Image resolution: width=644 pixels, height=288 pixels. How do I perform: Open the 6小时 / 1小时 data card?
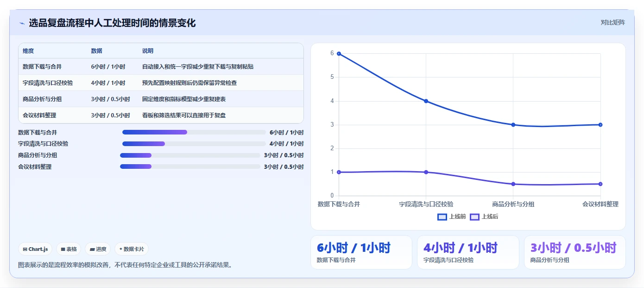click(361, 252)
